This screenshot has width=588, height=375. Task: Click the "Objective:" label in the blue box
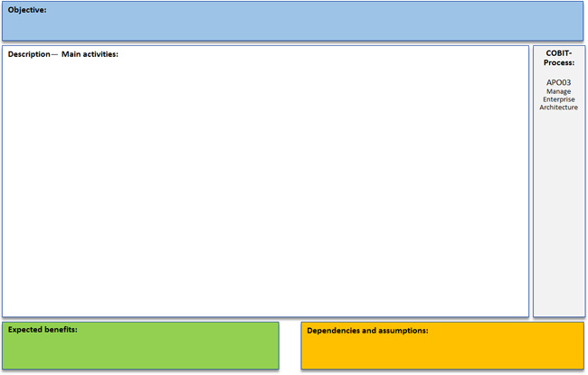click(27, 10)
